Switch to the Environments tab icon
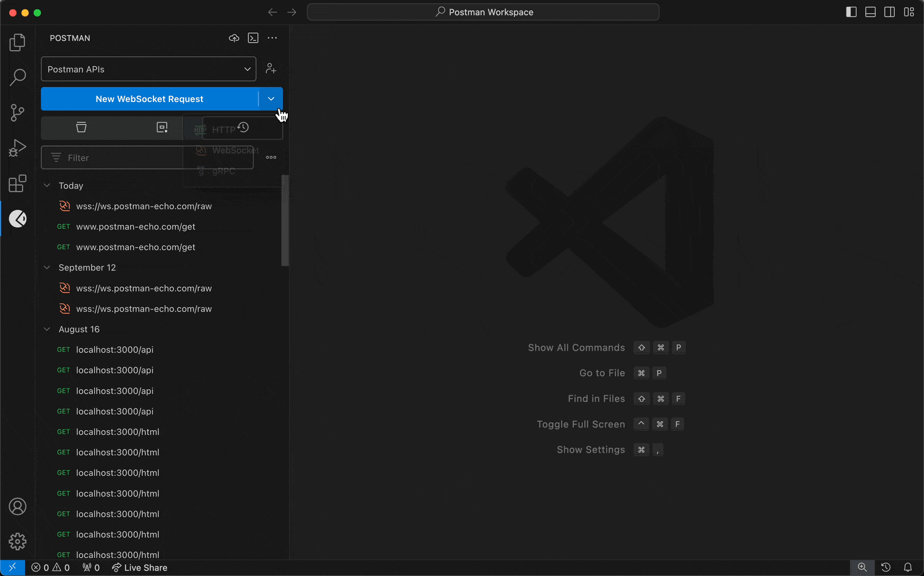The width and height of the screenshot is (924, 576). click(x=162, y=128)
